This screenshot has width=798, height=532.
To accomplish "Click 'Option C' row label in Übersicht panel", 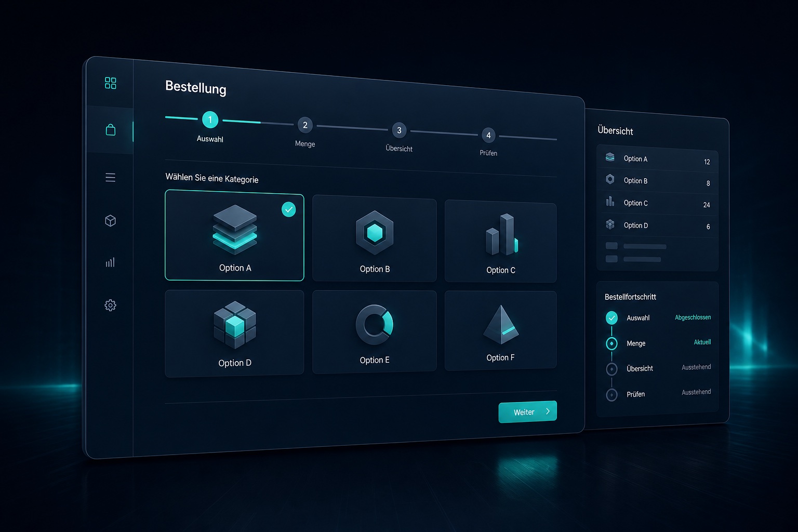I will 635,203.
